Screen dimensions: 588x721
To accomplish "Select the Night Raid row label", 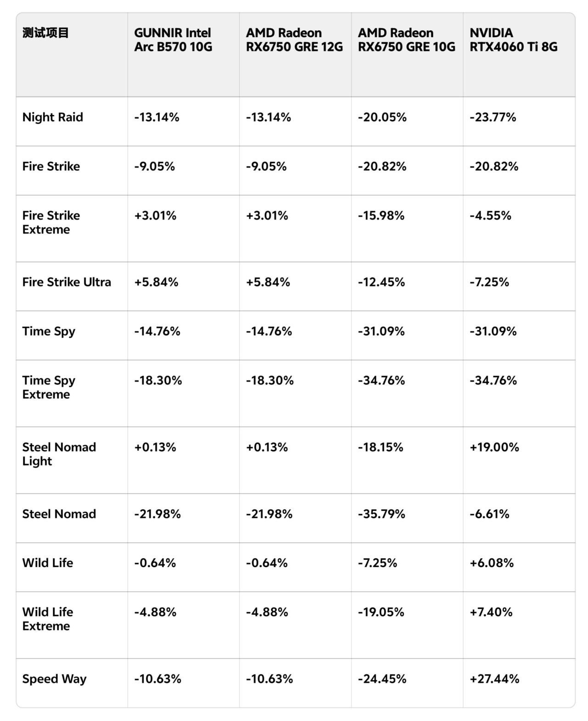I will [52, 117].
